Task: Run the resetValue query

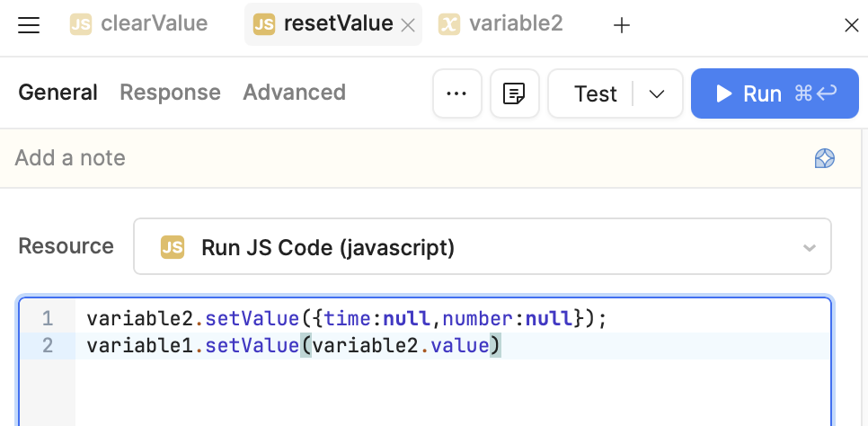Action: pos(775,93)
